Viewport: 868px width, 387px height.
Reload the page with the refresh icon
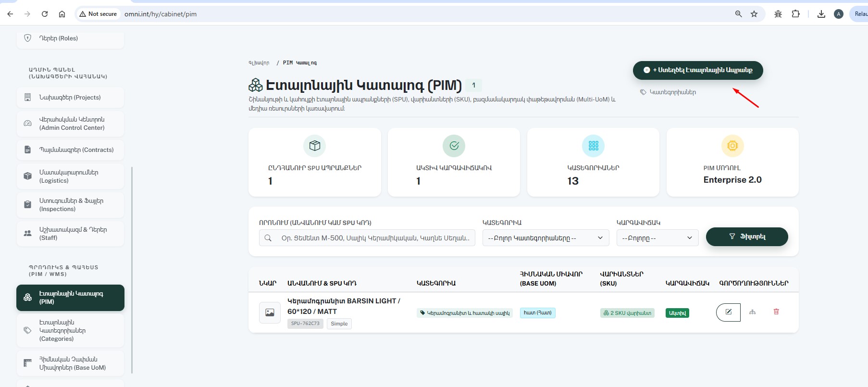pyautogui.click(x=45, y=14)
